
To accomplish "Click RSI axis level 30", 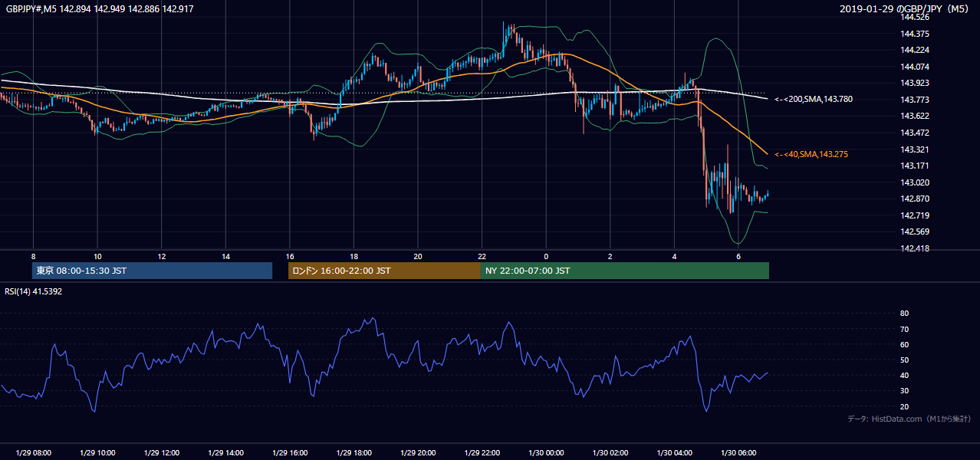I will [904, 391].
